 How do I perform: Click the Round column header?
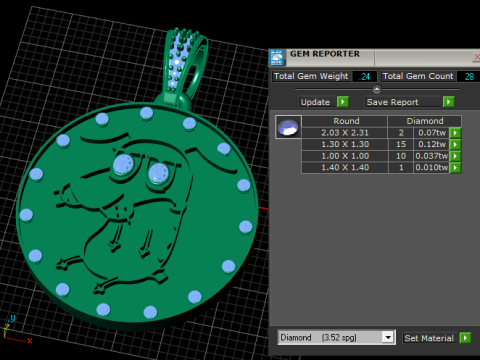coord(346,121)
